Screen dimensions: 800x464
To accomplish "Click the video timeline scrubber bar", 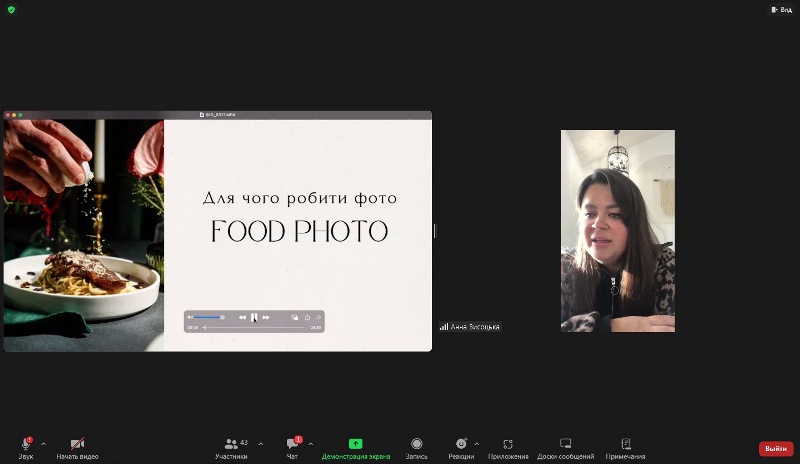I will click(254, 328).
